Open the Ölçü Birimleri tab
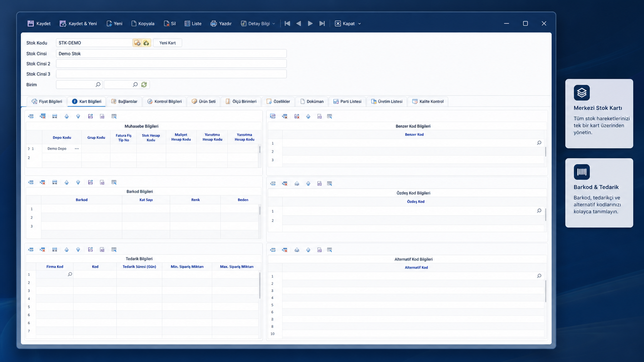644x362 pixels. pyautogui.click(x=241, y=102)
